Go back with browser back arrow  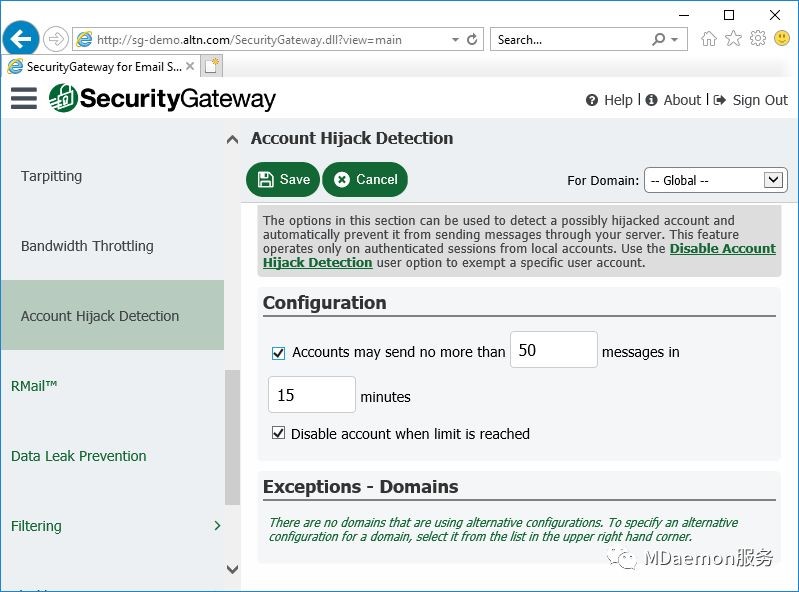tap(20, 39)
